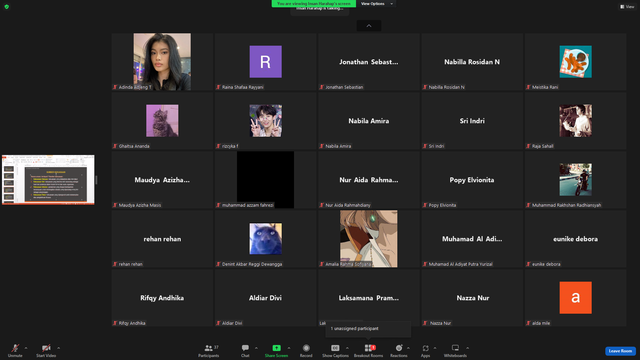The height and width of the screenshot is (360, 640).
Task: Open the Apps panel
Action: click(x=425, y=350)
